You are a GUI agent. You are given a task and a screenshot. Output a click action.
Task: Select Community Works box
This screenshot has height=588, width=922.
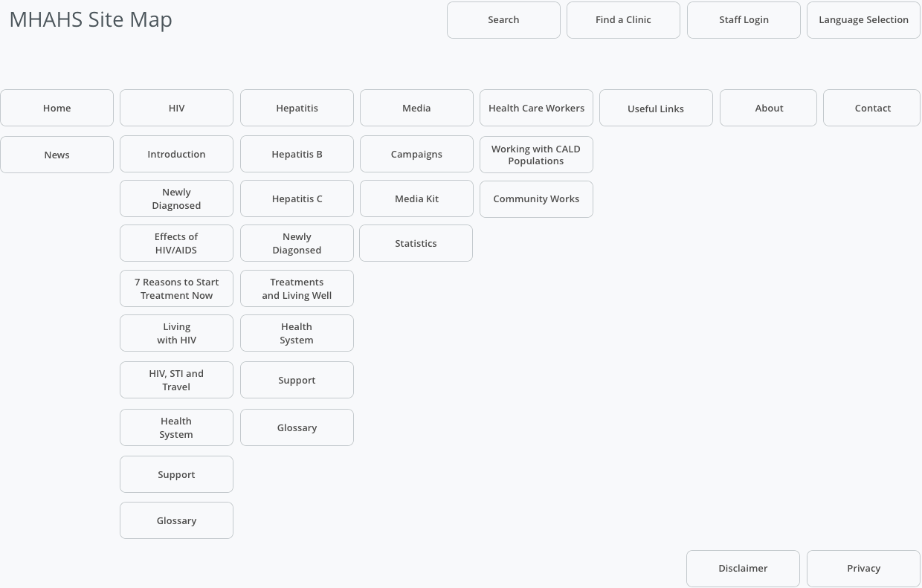point(536,199)
